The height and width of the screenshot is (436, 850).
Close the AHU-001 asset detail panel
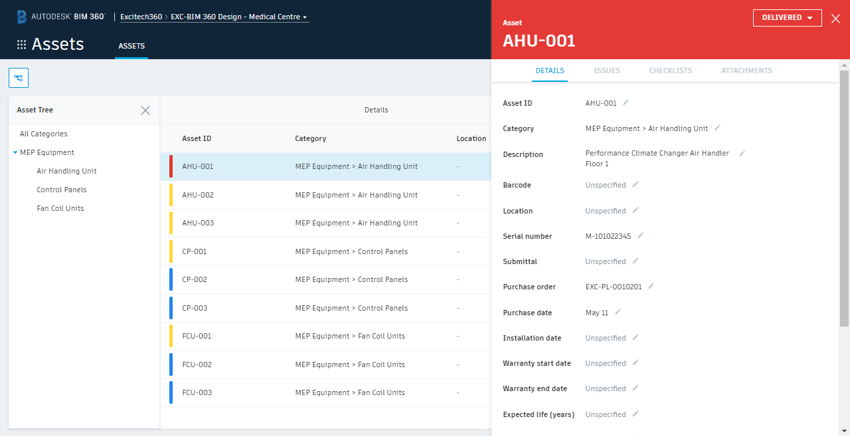tap(836, 18)
